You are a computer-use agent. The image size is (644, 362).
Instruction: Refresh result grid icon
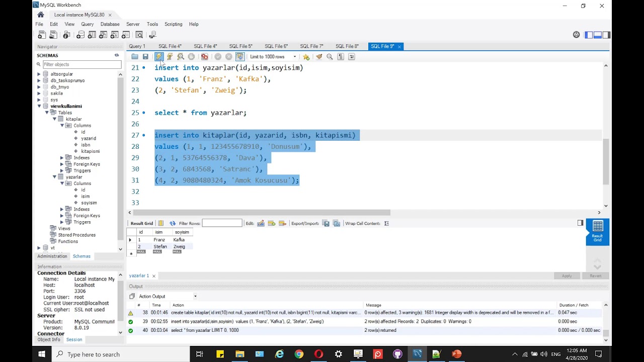(173, 223)
